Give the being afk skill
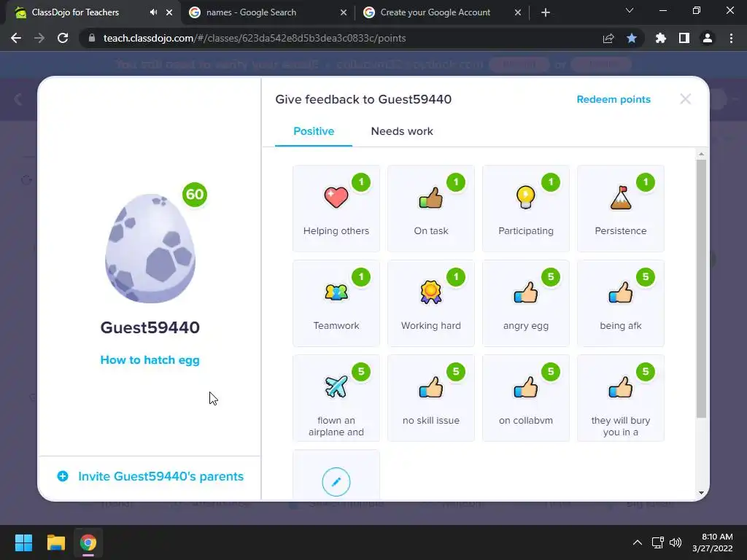The width and height of the screenshot is (747, 560). pos(620,303)
